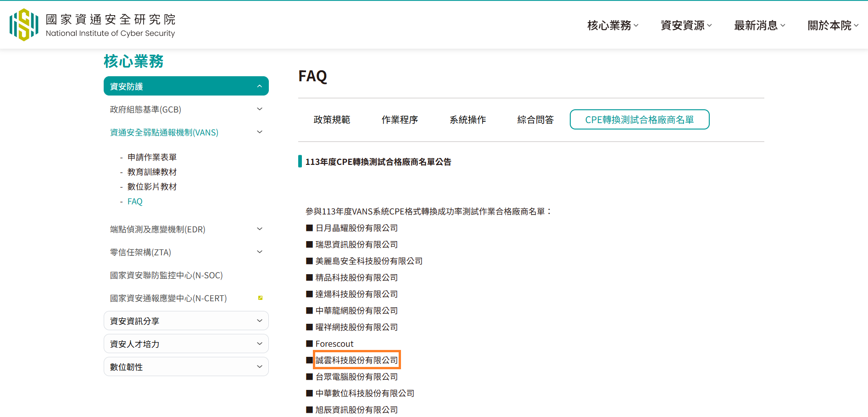This screenshot has height=417, width=868.
Task: Open the external link icon beside N-CERT
Action: coord(260,298)
